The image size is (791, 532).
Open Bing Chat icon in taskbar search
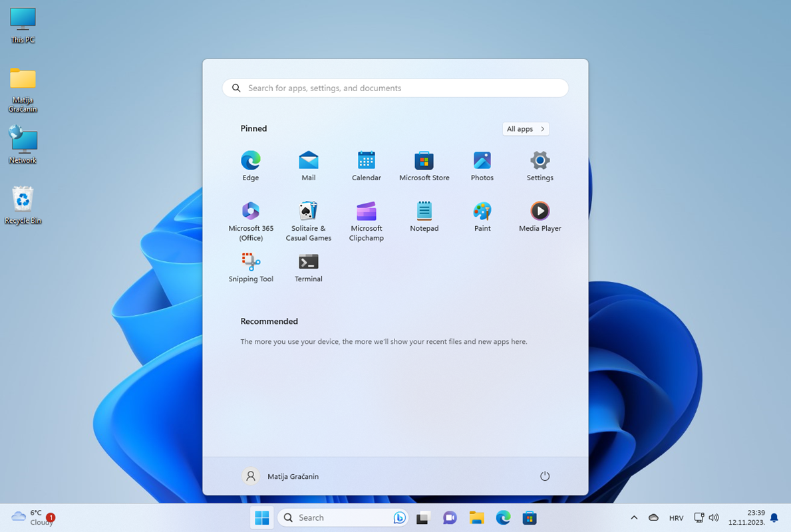(x=400, y=517)
